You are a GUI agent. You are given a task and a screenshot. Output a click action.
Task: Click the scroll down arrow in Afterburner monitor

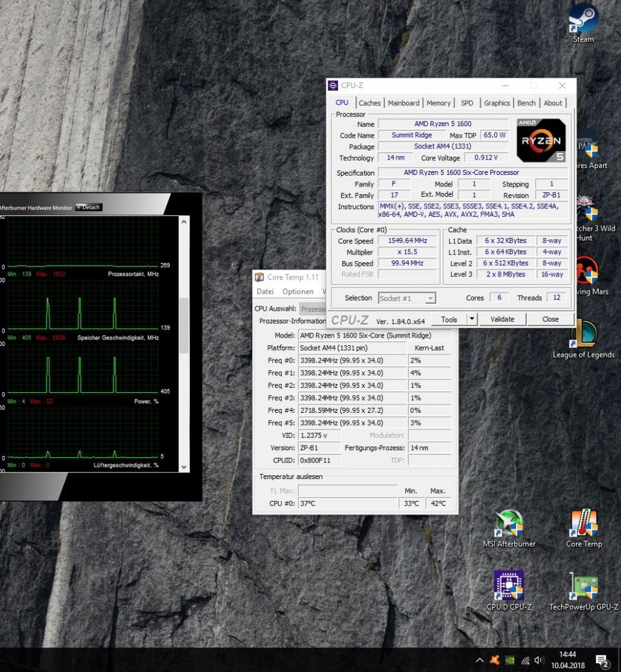(x=184, y=467)
